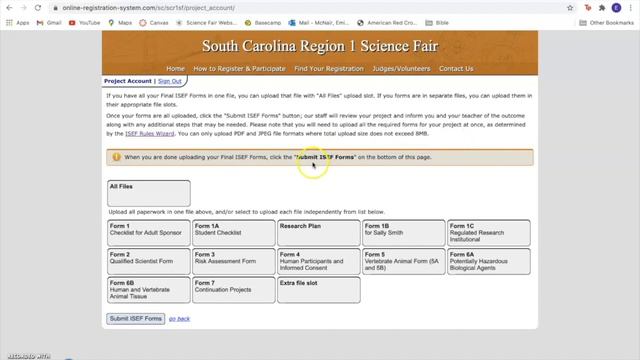The height and width of the screenshot is (360, 640).
Task: Open the Gmail bookmark
Action: 49,23
